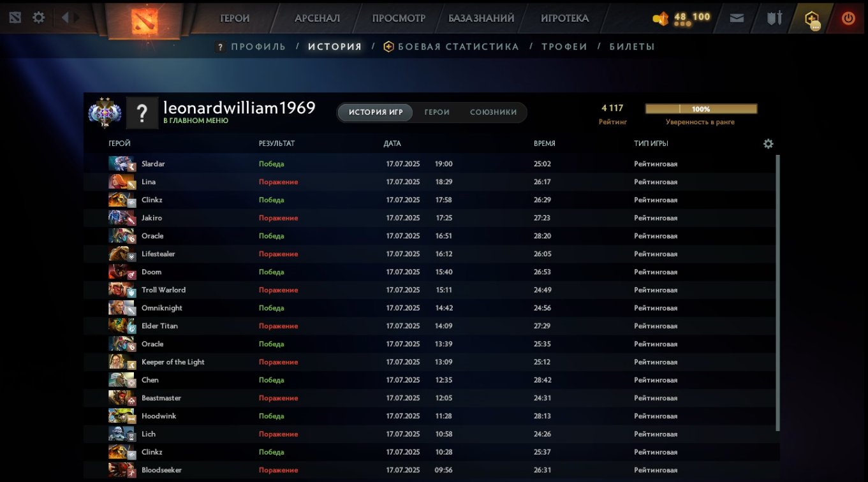Switch to БОЕВАЯ СТАТИСТИКА tab
Image resolution: width=868 pixels, height=482 pixels.
458,47
